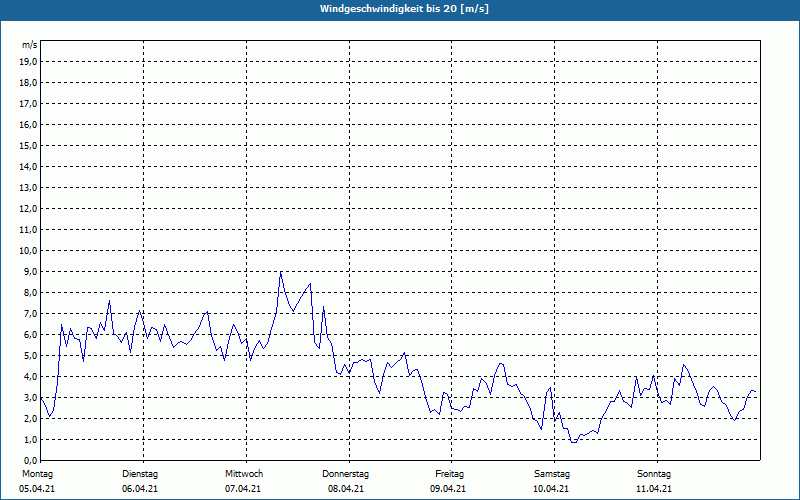The image size is (800, 500).
Task: Click the date 06.04.21
Action: pos(140,489)
